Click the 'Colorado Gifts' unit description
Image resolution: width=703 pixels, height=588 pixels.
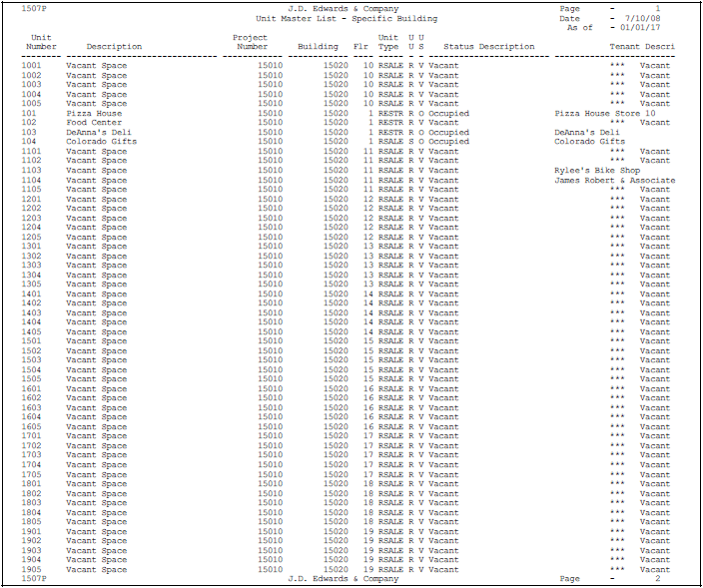point(101,142)
